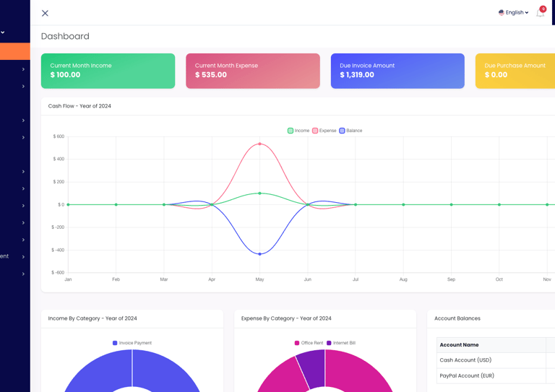
Task: Click the Oct label on x-axis
Action: [x=499, y=279]
